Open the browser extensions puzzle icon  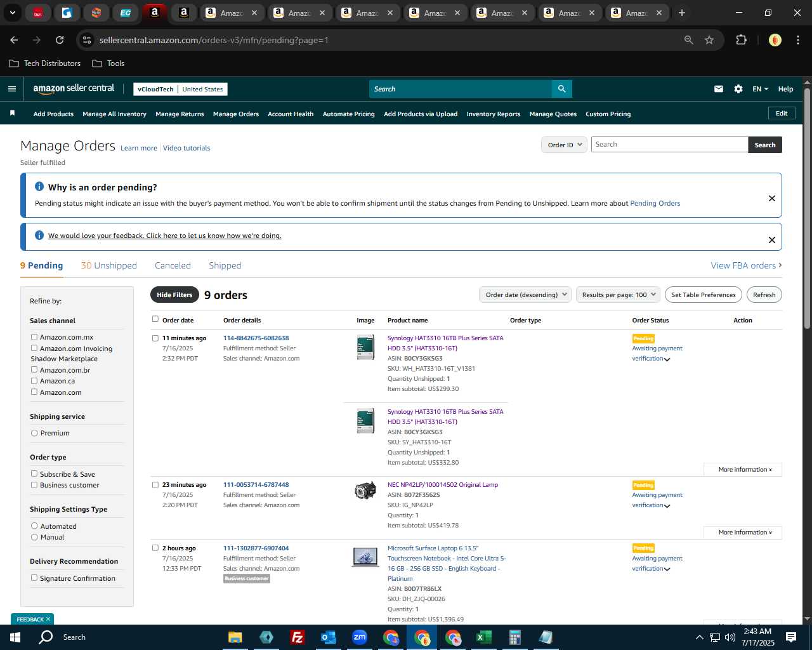[x=741, y=40]
